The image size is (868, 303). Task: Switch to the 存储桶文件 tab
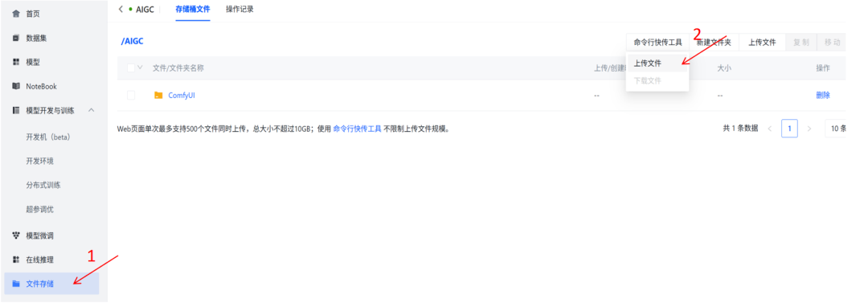click(x=193, y=10)
